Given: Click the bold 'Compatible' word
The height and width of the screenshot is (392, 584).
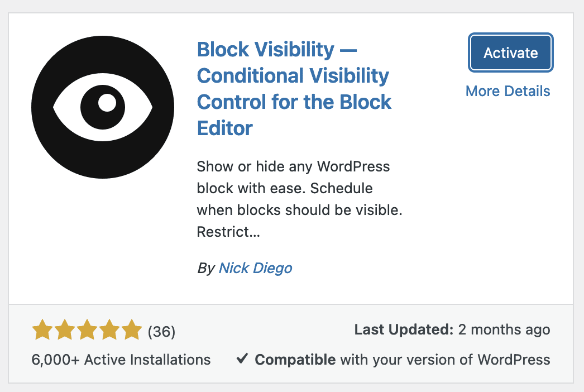Looking at the screenshot, I should tap(295, 359).
